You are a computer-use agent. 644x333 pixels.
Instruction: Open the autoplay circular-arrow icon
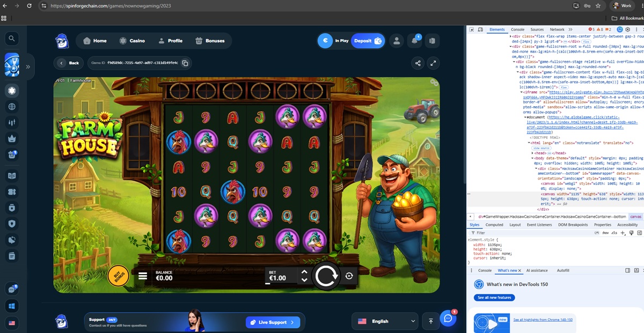(349, 276)
